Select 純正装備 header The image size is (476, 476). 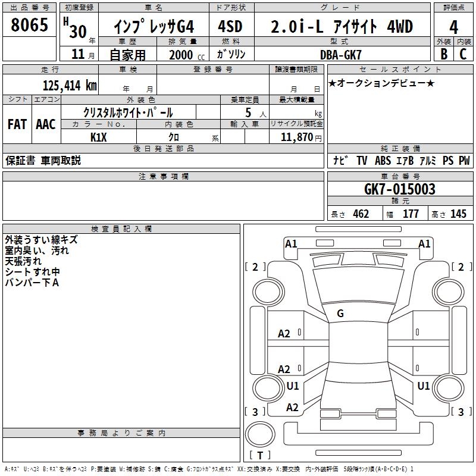coord(400,148)
